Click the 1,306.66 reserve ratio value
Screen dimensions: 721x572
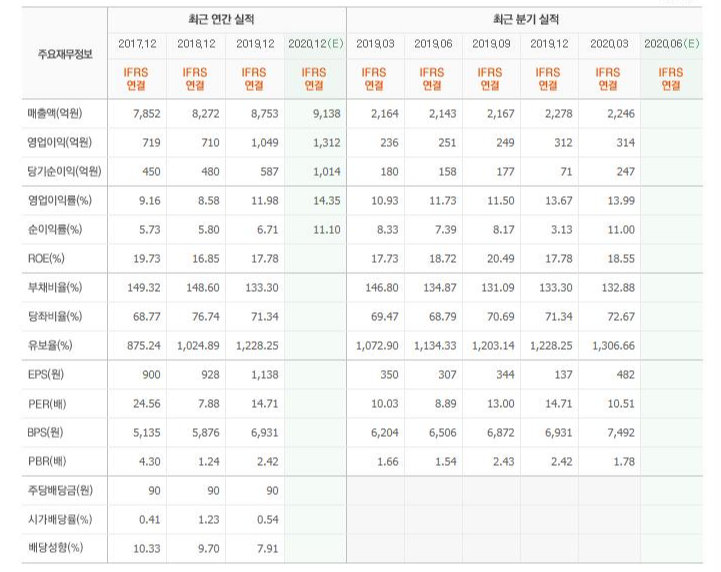tap(613, 345)
